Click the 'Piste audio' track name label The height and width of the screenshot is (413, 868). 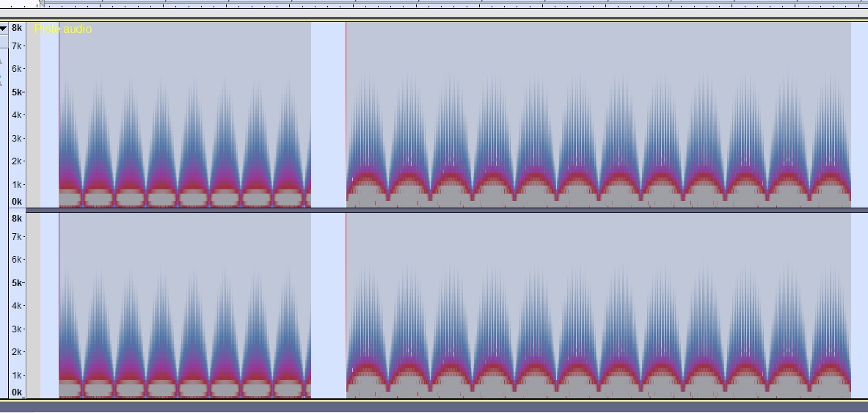[63, 29]
